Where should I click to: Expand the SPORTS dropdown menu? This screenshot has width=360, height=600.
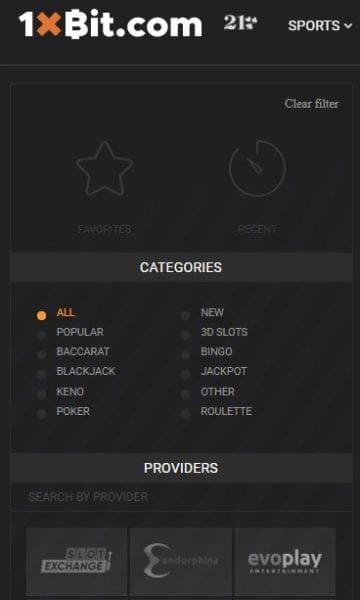point(320,26)
